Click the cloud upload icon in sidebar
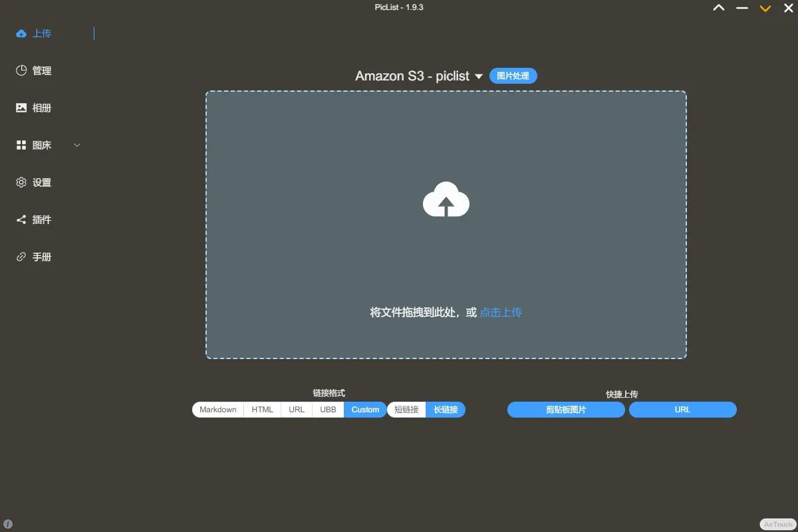The width and height of the screenshot is (798, 532). coord(21,33)
